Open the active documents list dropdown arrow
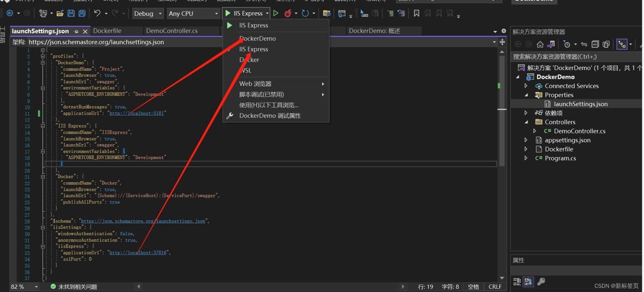 tap(495, 31)
